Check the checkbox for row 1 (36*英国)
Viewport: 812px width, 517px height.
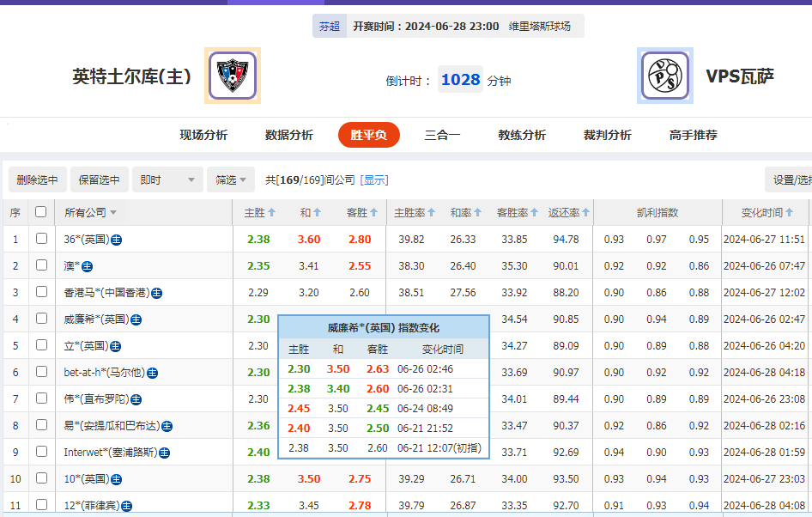40,240
